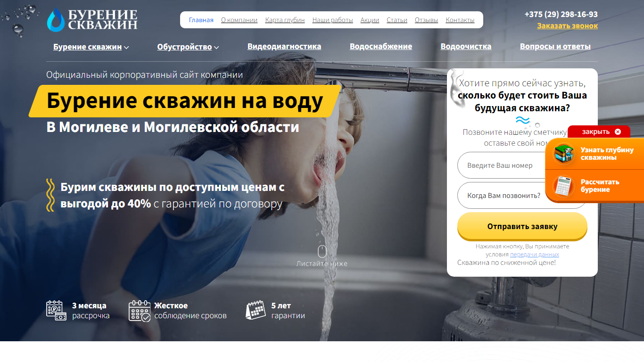The image size is (644, 362).
Task: Click the well depth map icon
Action: click(563, 154)
